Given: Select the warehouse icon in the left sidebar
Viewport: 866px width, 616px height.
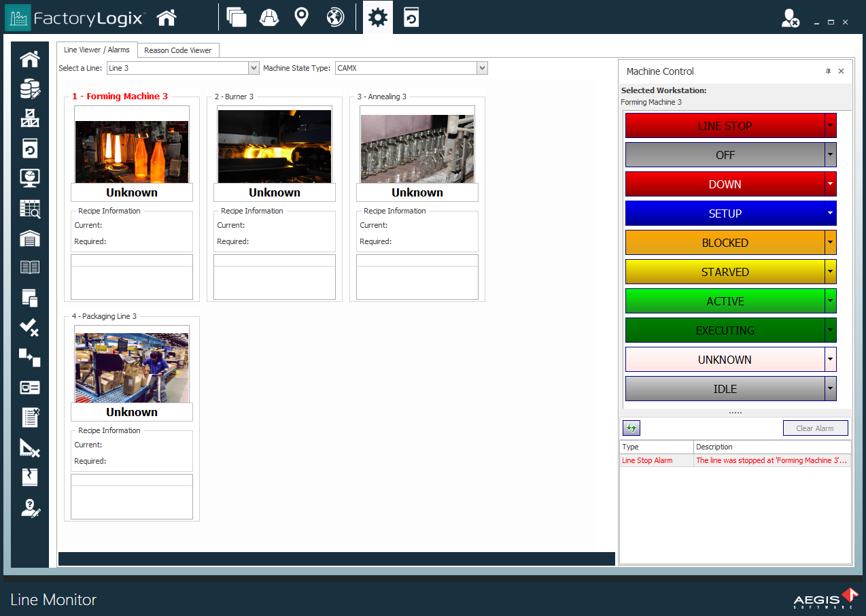Looking at the screenshot, I should click(x=29, y=239).
